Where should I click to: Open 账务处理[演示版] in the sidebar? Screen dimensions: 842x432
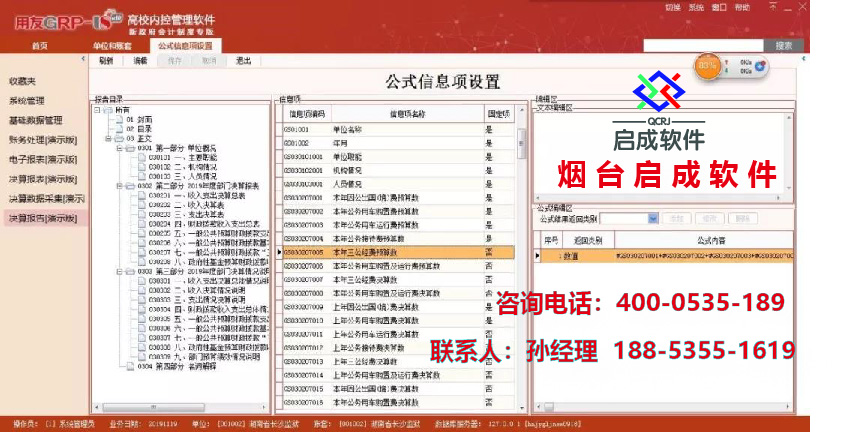43,140
